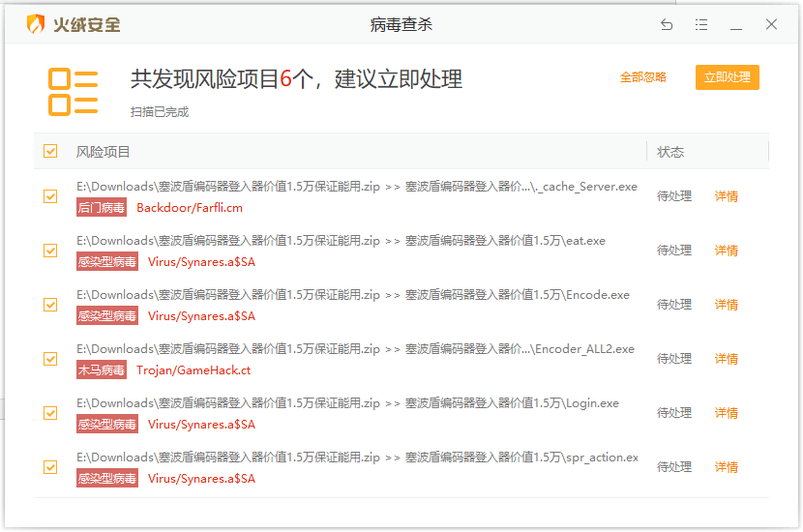
Task: Click 待处理 status for spr_action.exe
Action: click(x=674, y=467)
